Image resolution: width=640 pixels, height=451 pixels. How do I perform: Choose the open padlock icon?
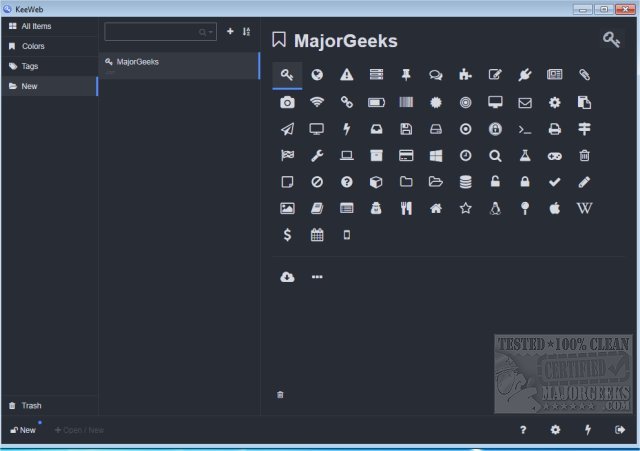495,182
